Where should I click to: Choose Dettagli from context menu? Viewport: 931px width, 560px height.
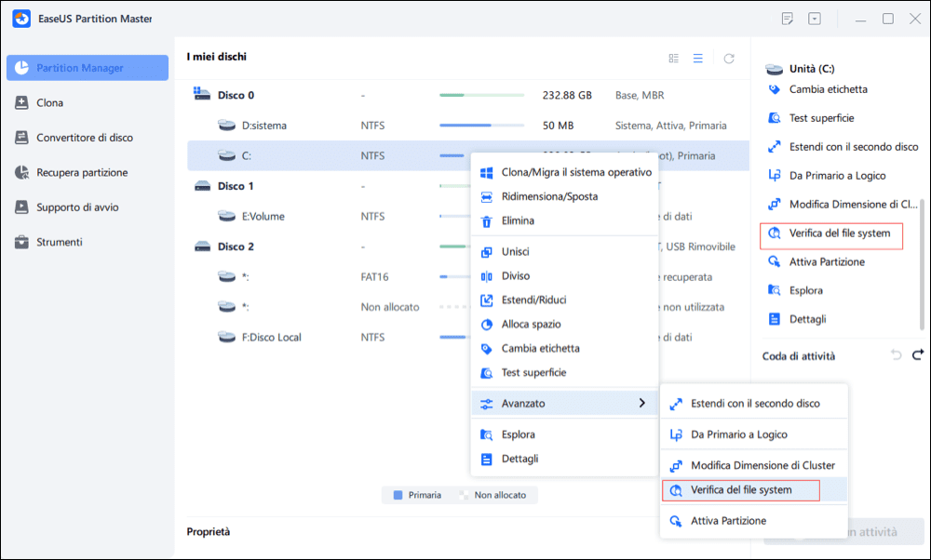(565, 459)
